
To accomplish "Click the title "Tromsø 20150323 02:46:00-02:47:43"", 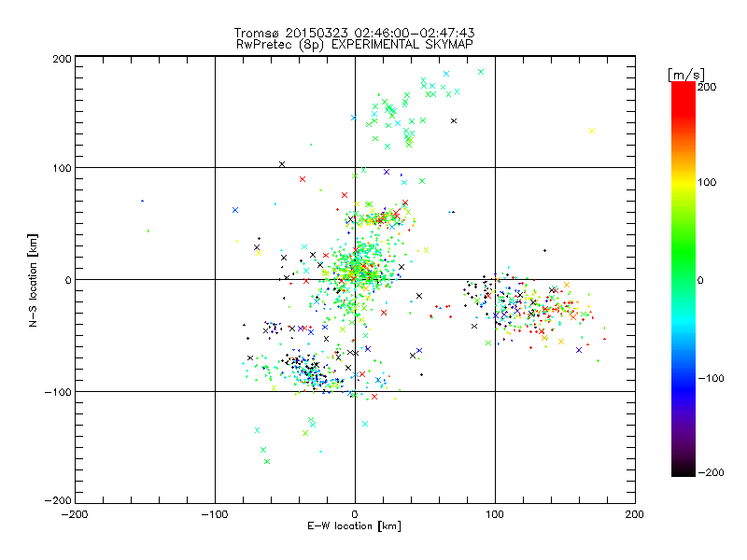I will click(x=354, y=33).
